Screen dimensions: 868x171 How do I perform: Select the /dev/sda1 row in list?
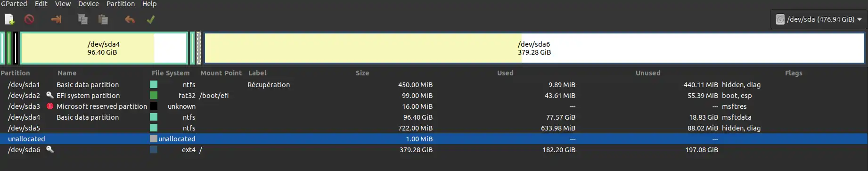click(434, 85)
